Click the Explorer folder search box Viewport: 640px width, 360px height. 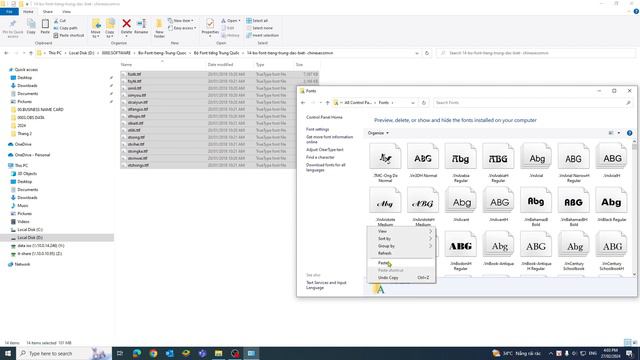(536, 53)
